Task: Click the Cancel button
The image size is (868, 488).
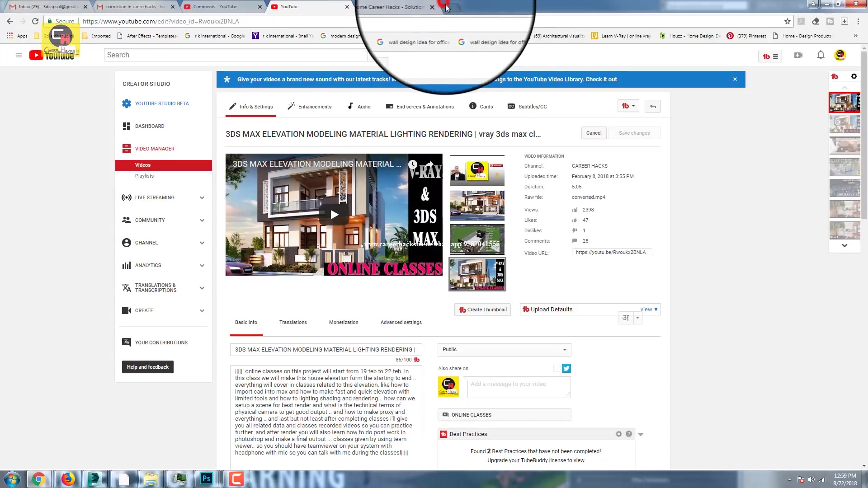Action: click(594, 133)
